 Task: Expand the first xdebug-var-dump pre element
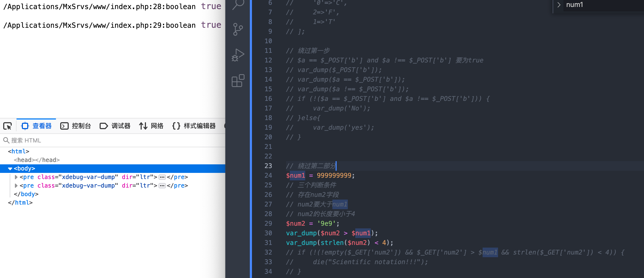16,177
